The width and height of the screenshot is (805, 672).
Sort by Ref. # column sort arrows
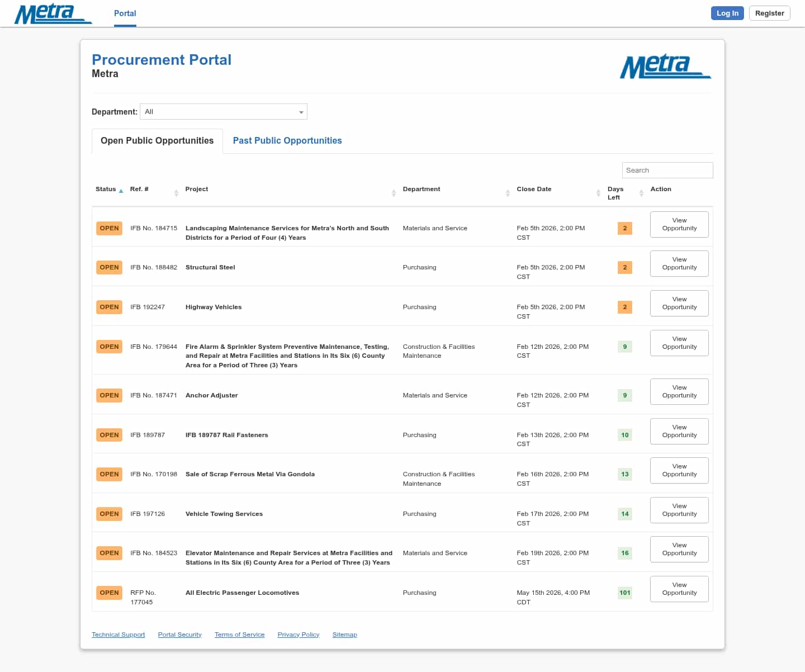tap(176, 193)
